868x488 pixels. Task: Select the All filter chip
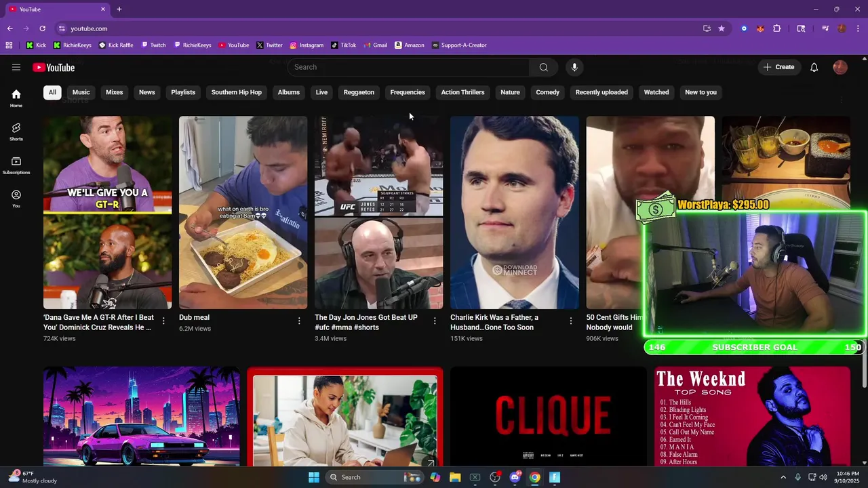(52, 92)
